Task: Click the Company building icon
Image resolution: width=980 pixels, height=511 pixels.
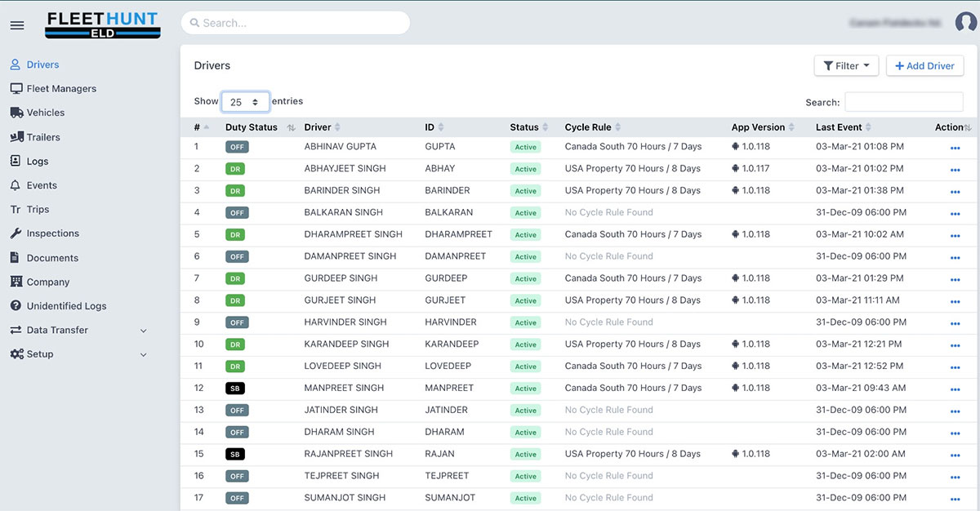Action: pos(16,282)
